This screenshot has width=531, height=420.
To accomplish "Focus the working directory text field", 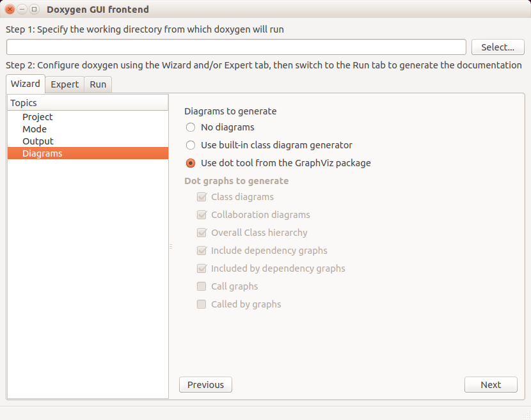I will (236, 47).
